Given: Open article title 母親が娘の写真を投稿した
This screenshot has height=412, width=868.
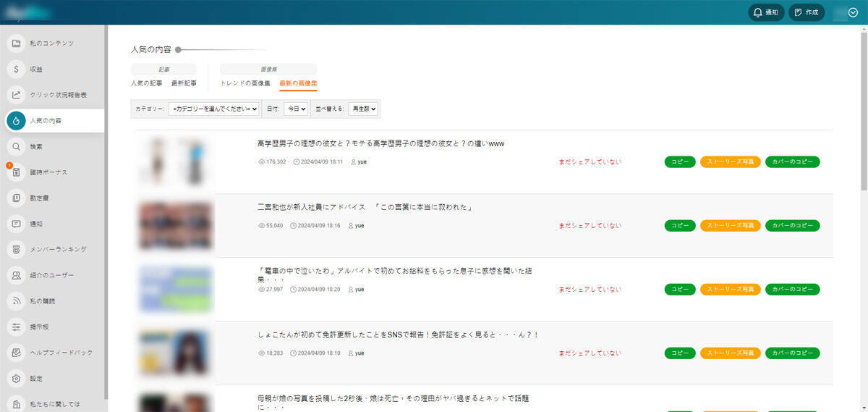Looking at the screenshot, I should [x=395, y=403].
